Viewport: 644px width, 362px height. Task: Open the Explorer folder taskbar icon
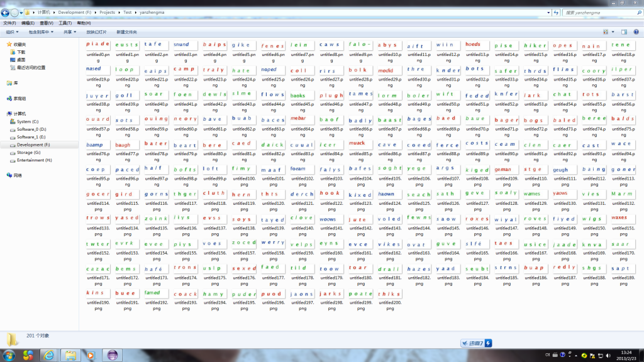(70, 355)
